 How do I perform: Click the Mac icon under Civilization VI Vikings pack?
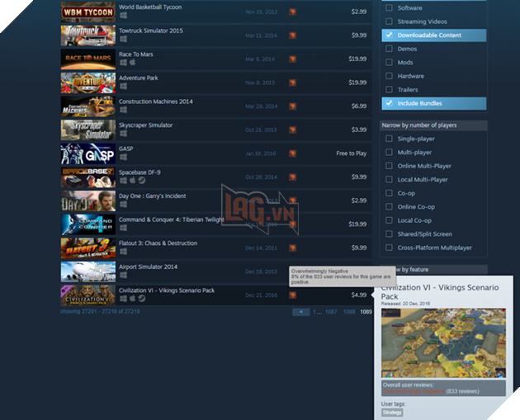pyautogui.click(x=132, y=299)
